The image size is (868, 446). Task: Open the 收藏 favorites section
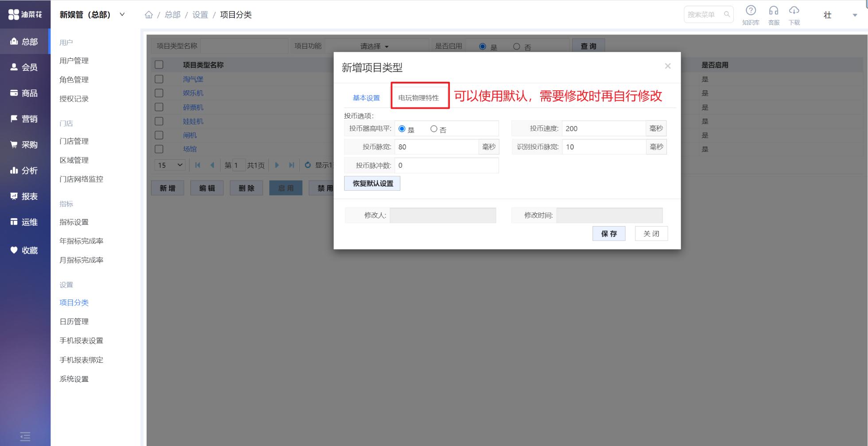[x=24, y=250]
